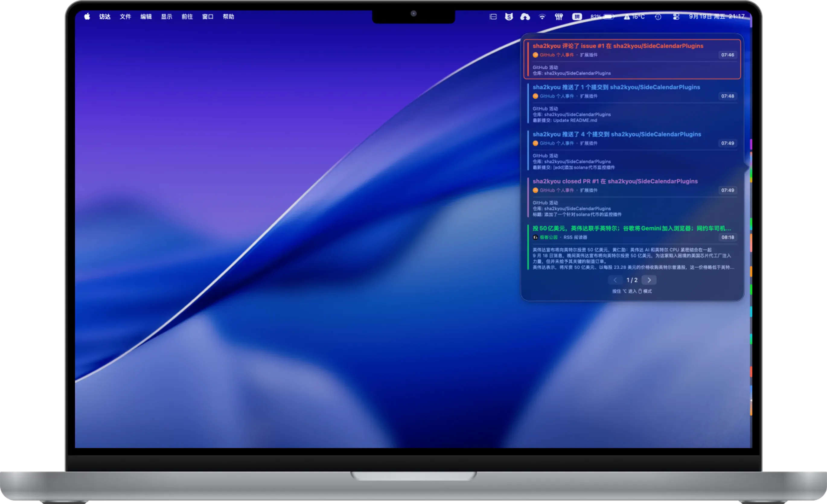Open the 推送了 1 个提交到 event title
The width and height of the screenshot is (827, 504).
616,87
